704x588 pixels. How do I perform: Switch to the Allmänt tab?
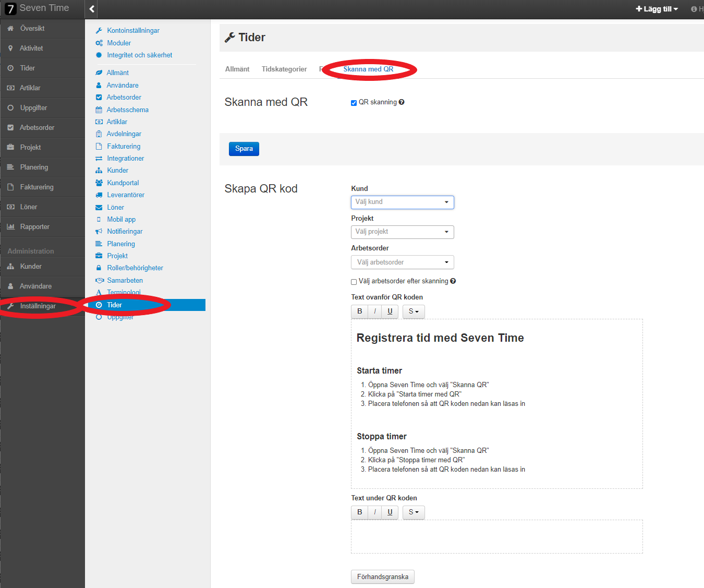(237, 69)
